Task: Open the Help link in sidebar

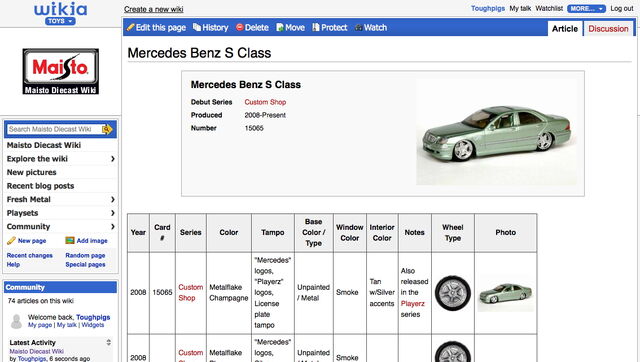Action: [13, 264]
